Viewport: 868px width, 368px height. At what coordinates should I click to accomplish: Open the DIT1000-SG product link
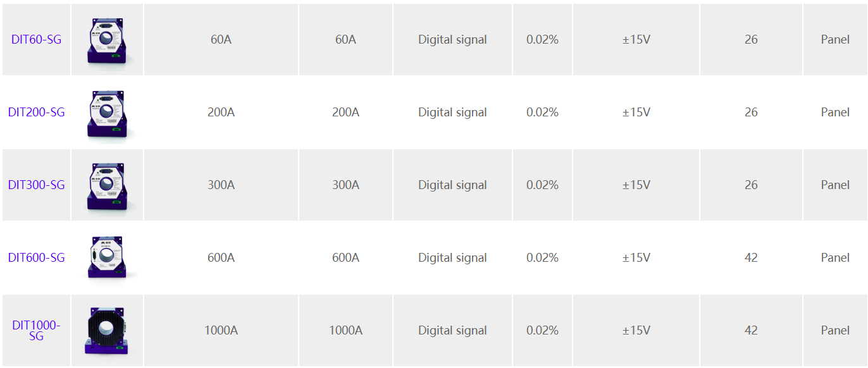pyautogui.click(x=36, y=330)
